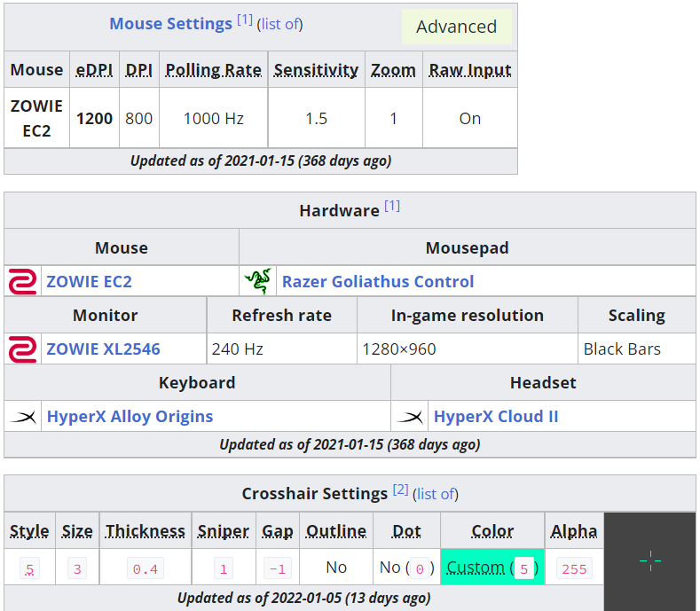Open the ZOWIE XL2546 monitor link
The width and height of the screenshot is (700, 611).
click(x=103, y=349)
